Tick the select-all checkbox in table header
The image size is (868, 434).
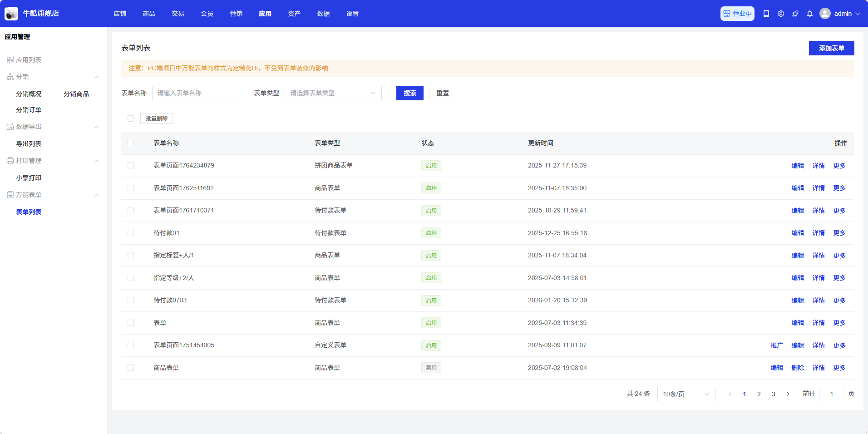[x=131, y=143]
